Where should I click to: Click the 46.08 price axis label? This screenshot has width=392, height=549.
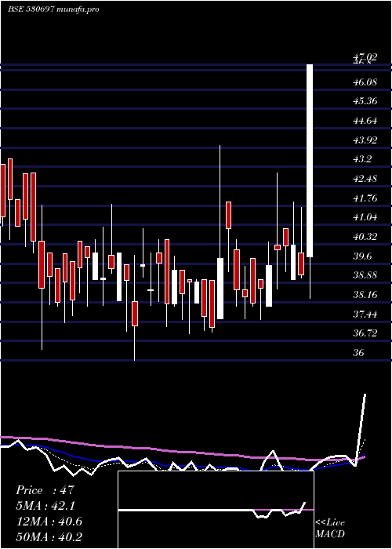(x=365, y=82)
